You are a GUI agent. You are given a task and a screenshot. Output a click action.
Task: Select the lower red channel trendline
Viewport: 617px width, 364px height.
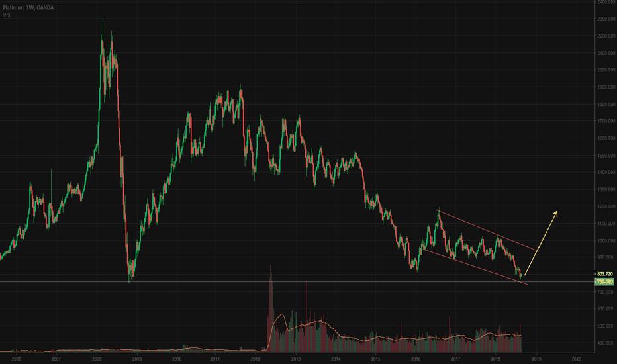pyautogui.click(x=474, y=267)
